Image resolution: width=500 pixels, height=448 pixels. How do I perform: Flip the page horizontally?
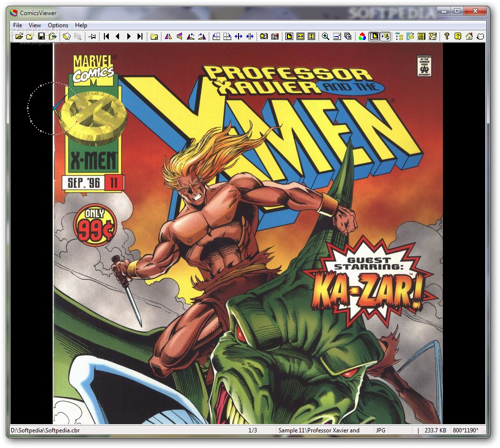(168, 37)
